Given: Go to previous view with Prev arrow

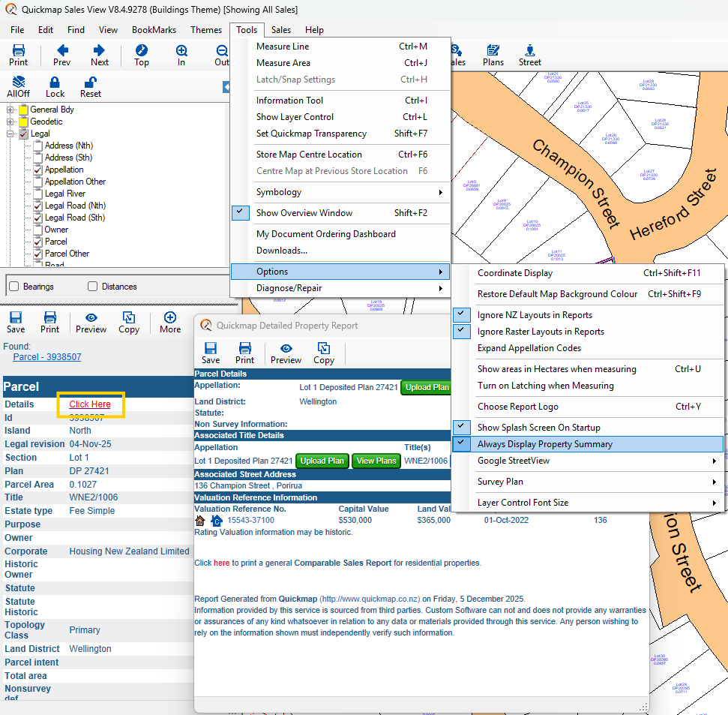Looking at the screenshot, I should [62, 51].
